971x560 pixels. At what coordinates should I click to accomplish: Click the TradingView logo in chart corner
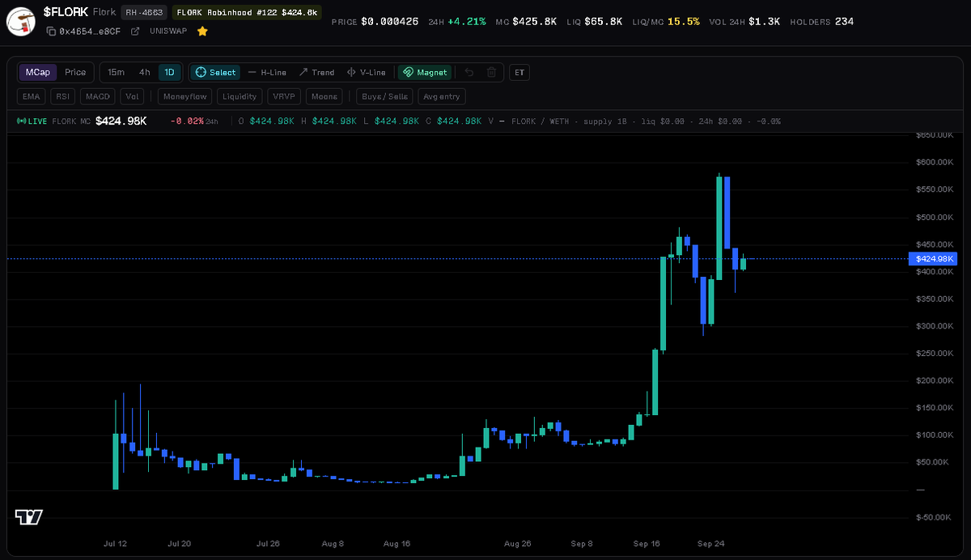[29, 516]
